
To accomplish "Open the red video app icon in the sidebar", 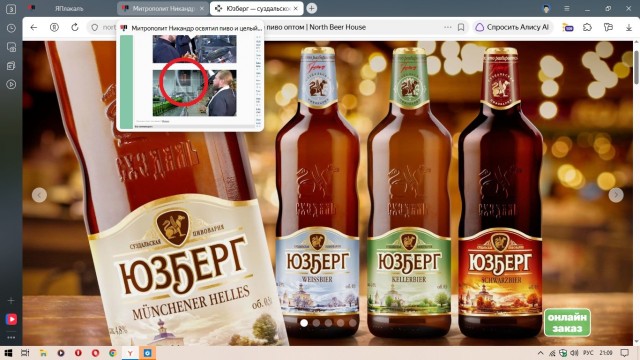I will (11, 319).
